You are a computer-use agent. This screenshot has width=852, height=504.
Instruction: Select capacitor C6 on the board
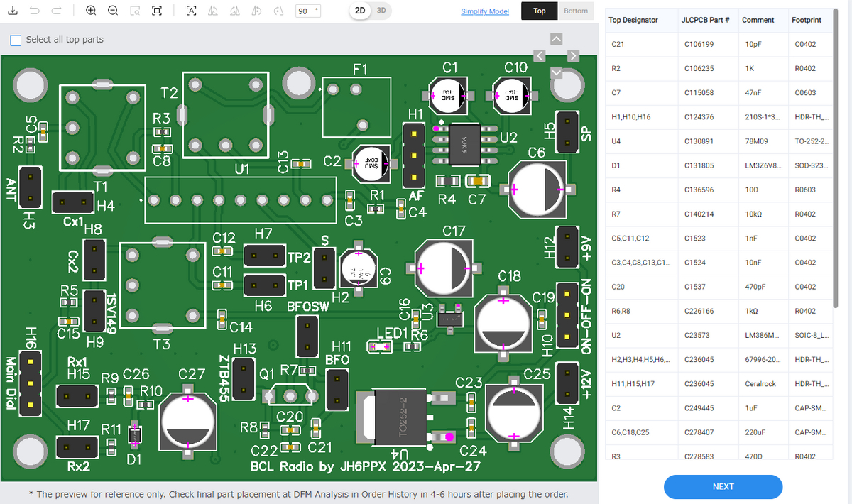[537, 190]
